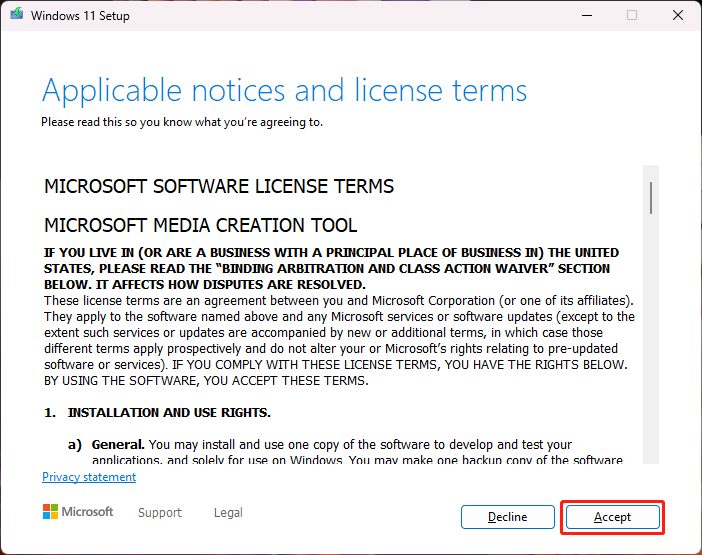Click the maximize button in title bar
This screenshot has height=555, width=702.
click(632, 15)
